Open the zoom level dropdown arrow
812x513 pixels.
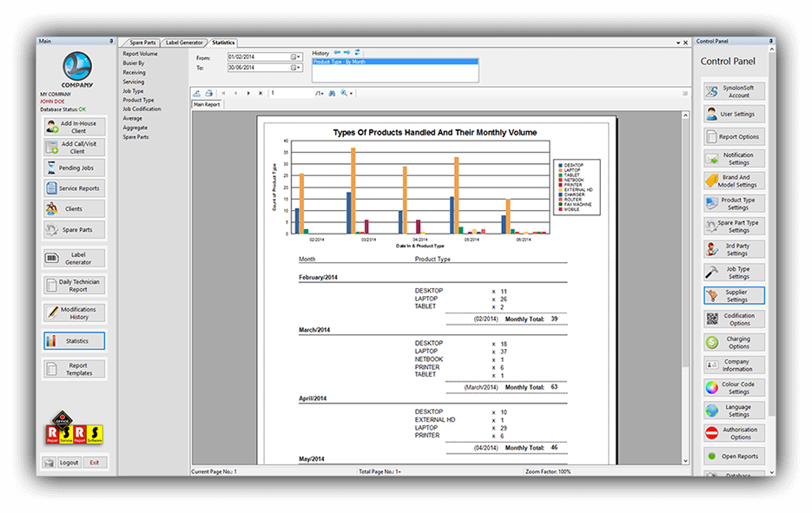(x=353, y=93)
